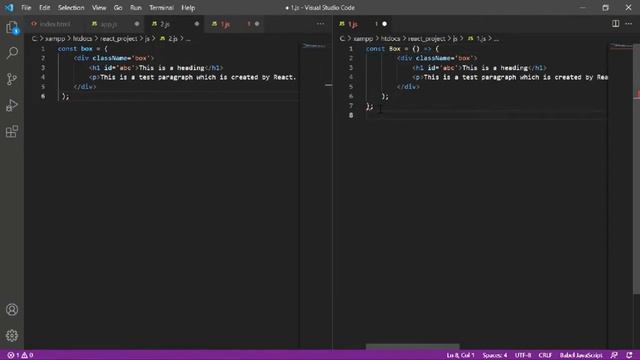Click unsaved dot on app.js tab
This screenshot has height=360, width=640.
click(137, 24)
